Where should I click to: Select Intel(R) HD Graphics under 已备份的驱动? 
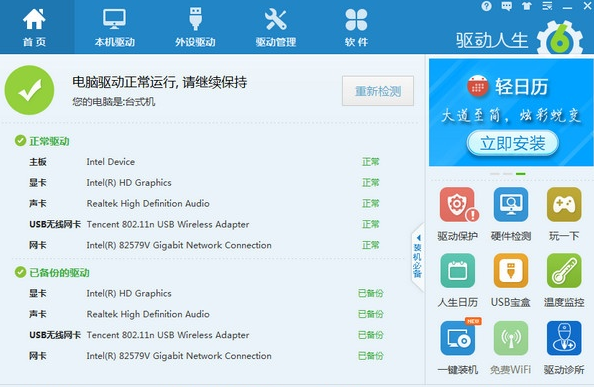tap(206, 293)
